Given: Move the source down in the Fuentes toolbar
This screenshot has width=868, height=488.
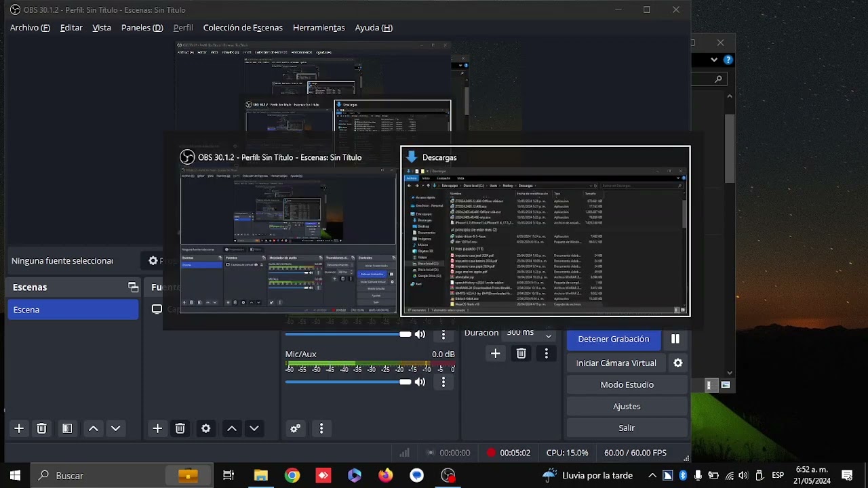Looking at the screenshot, I should tap(254, 428).
